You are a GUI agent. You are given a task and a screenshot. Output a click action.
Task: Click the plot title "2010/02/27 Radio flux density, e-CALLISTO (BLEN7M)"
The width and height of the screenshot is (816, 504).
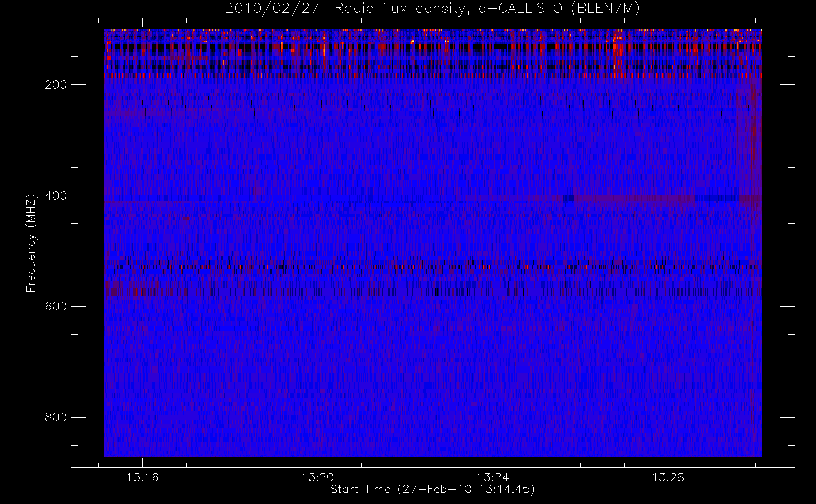(433, 9)
